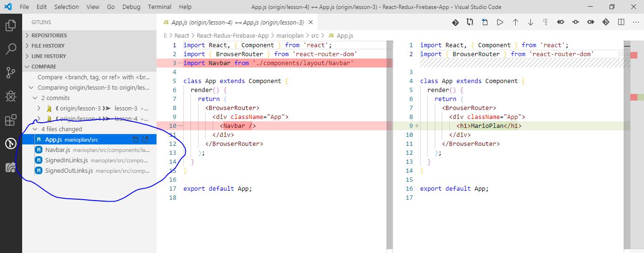Click the faded Git diamond toolbar icon

(x=606, y=22)
